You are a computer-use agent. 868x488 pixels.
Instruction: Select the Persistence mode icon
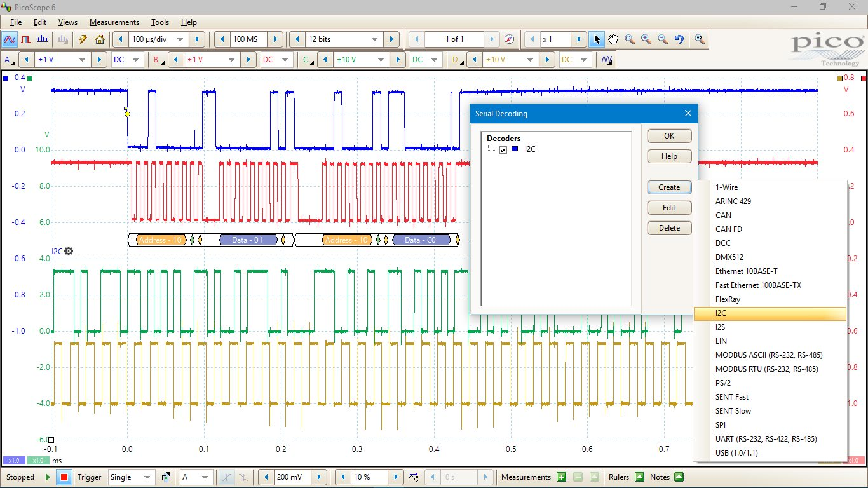coord(26,39)
